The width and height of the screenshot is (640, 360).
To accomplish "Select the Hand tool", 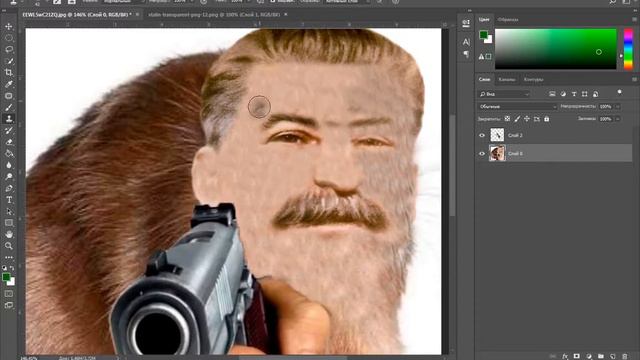I will click(9, 234).
